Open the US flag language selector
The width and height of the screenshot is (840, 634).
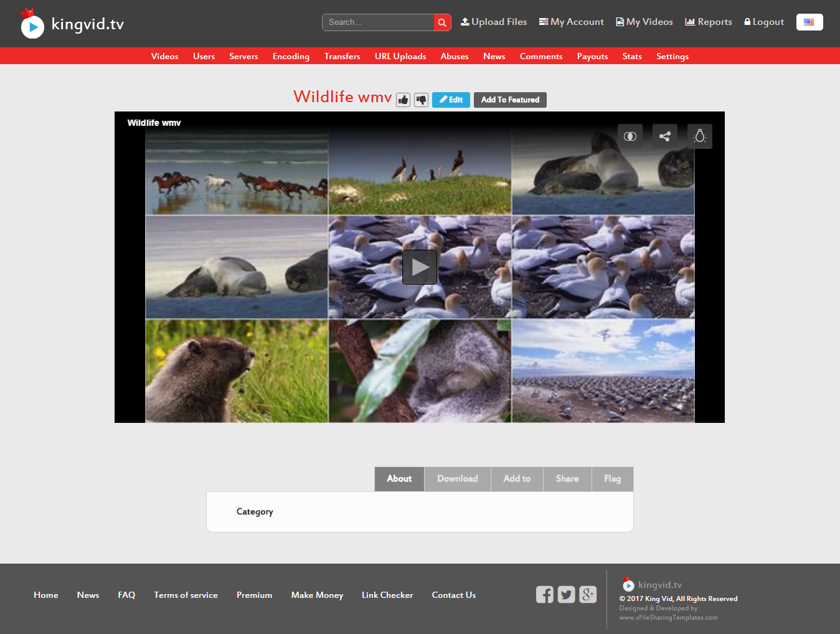(809, 22)
